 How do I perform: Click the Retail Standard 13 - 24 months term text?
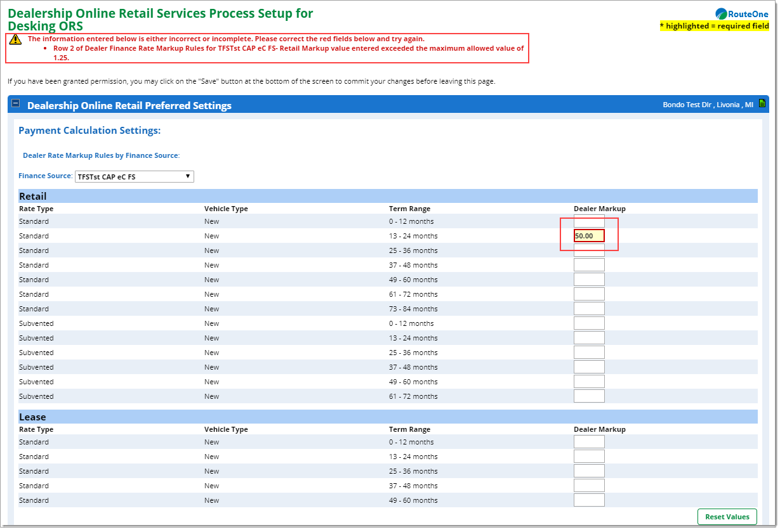(413, 236)
